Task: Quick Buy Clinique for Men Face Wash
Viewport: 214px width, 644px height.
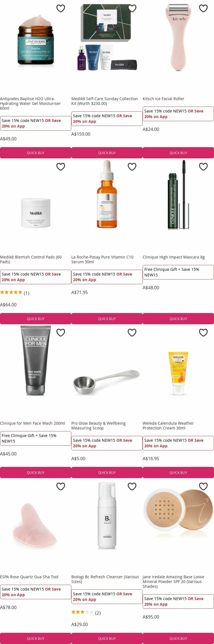Action: click(x=35, y=472)
